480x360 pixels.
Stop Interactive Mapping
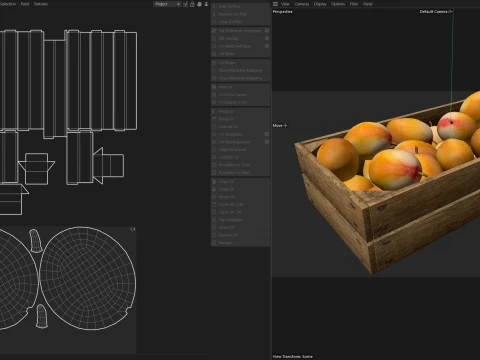pos(240,78)
